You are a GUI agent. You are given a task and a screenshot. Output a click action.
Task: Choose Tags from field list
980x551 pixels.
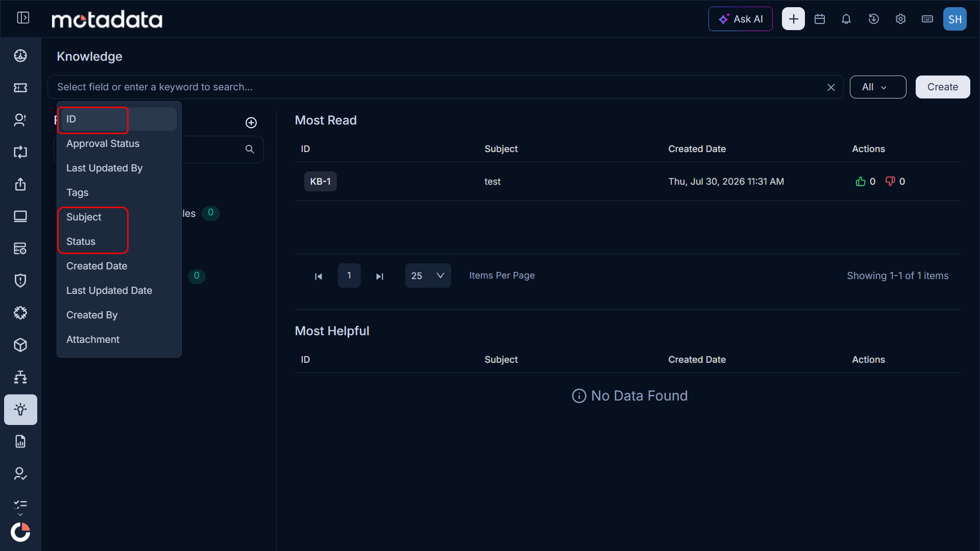tap(119, 192)
